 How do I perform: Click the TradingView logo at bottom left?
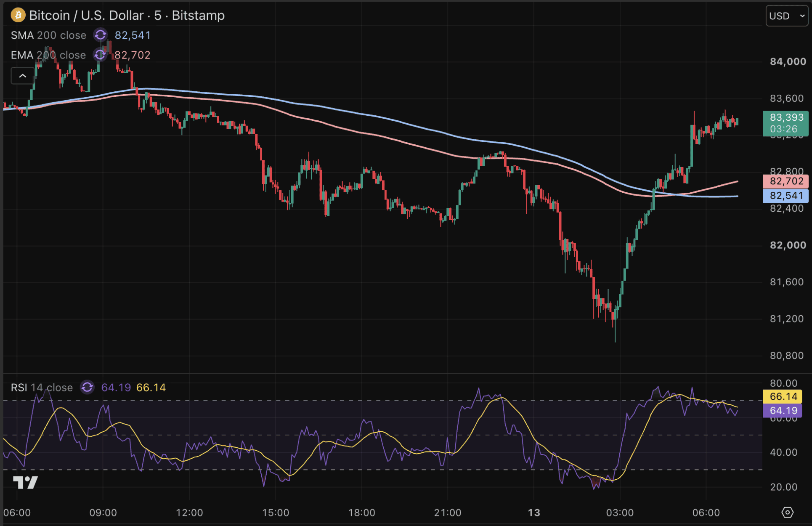25,482
